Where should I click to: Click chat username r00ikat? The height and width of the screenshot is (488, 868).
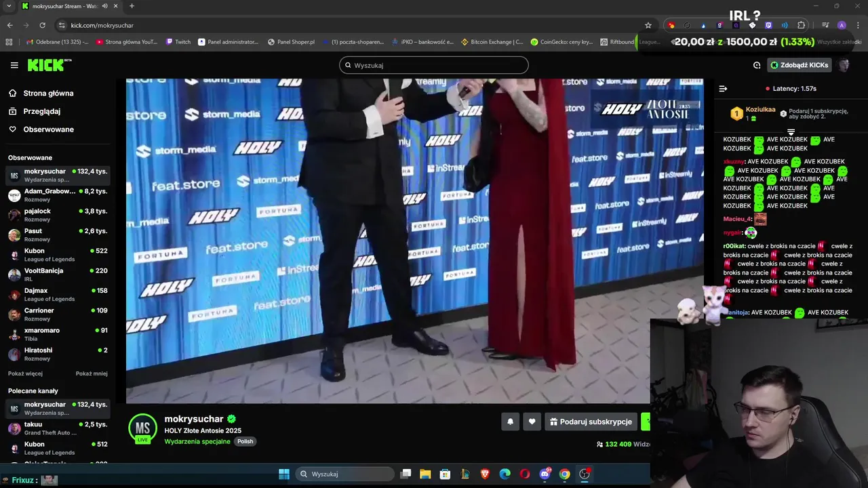[x=734, y=246]
